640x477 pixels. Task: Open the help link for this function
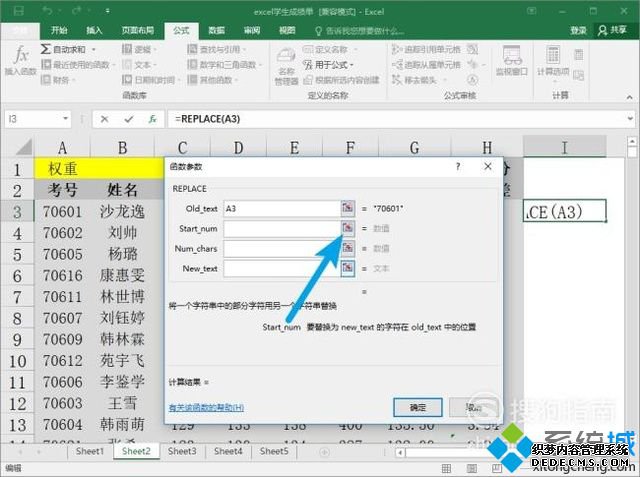(x=206, y=407)
